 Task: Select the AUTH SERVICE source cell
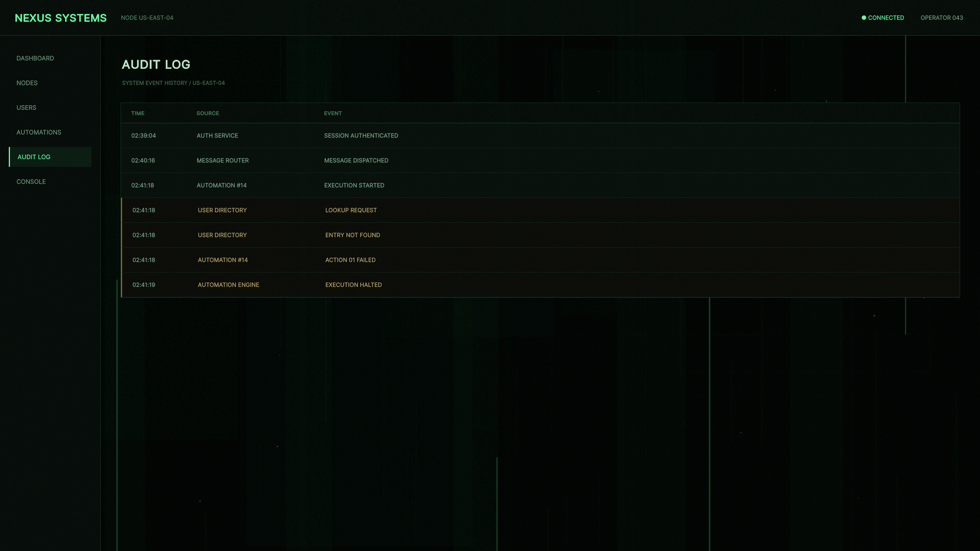click(x=217, y=135)
